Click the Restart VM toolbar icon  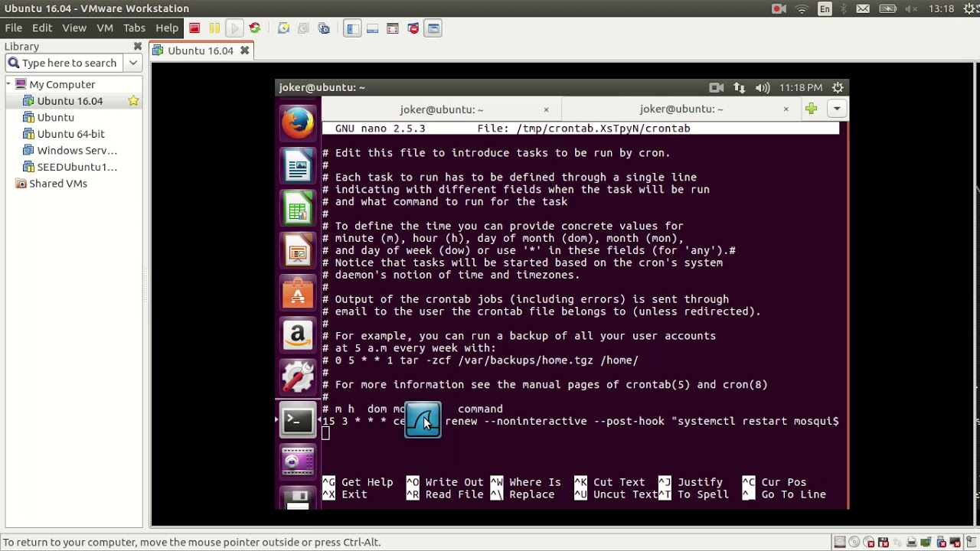[x=255, y=28]
